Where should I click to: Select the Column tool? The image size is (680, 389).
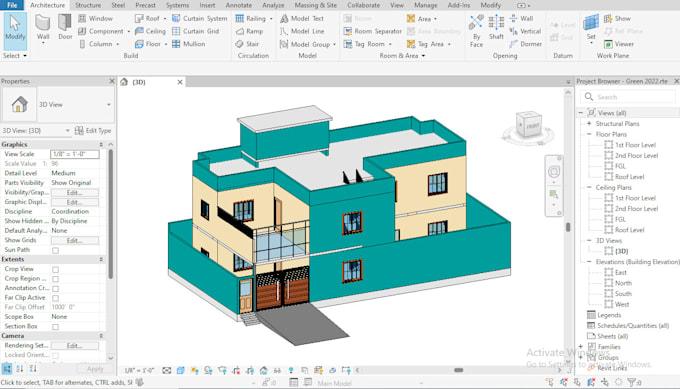coord(99,44)
